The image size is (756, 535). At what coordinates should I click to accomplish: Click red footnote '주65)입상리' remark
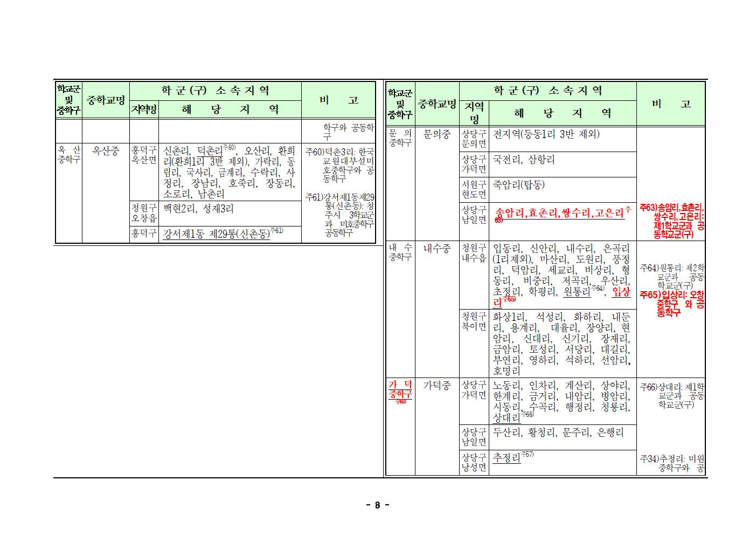(672, 303)
